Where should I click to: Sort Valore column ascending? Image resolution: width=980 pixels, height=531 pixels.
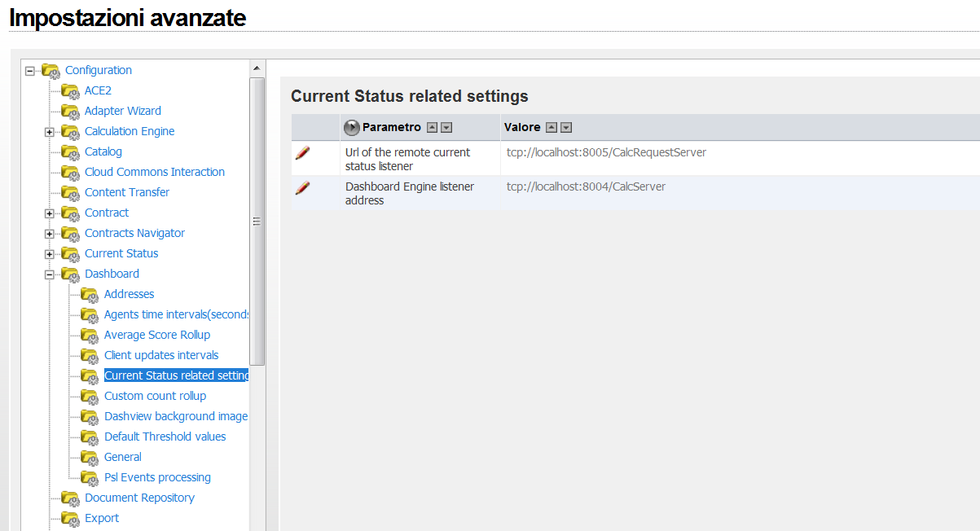click(x=552, y=127)
